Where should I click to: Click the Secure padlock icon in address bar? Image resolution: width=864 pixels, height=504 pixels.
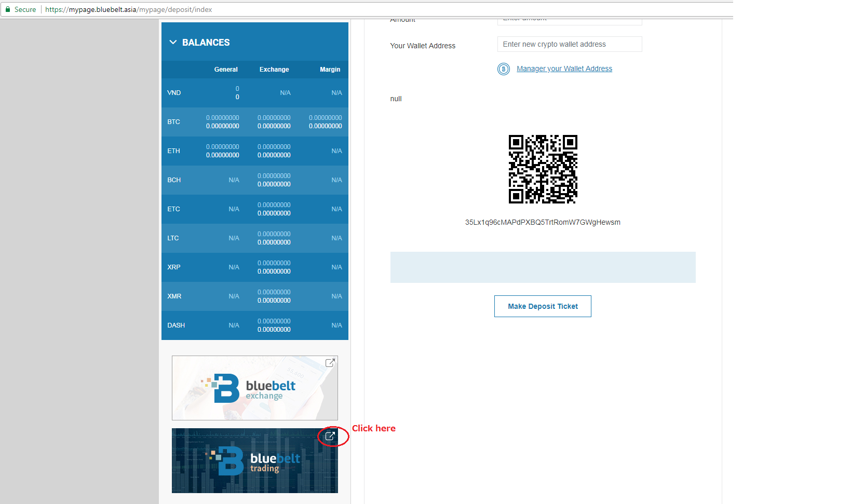coord(8,9)
